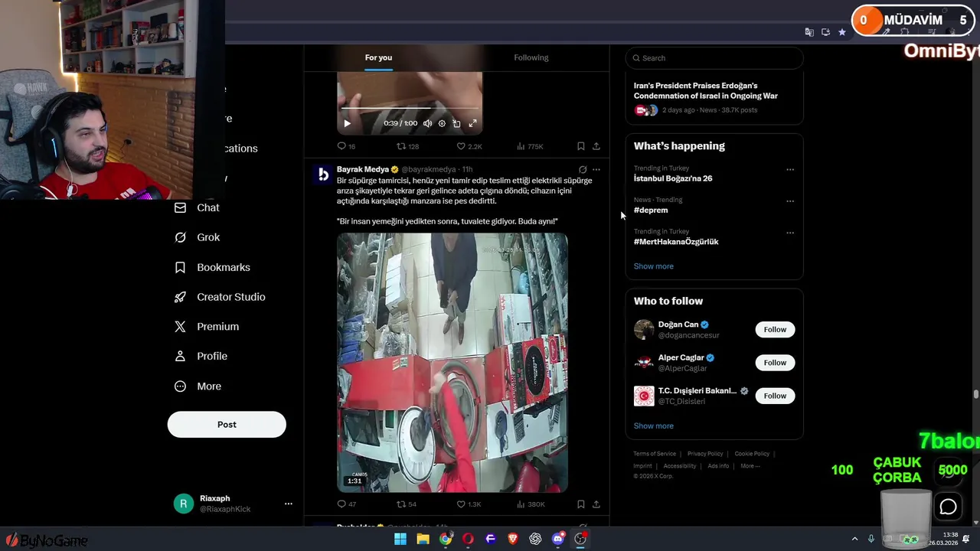Expand the footer More menu

[750, 466]
